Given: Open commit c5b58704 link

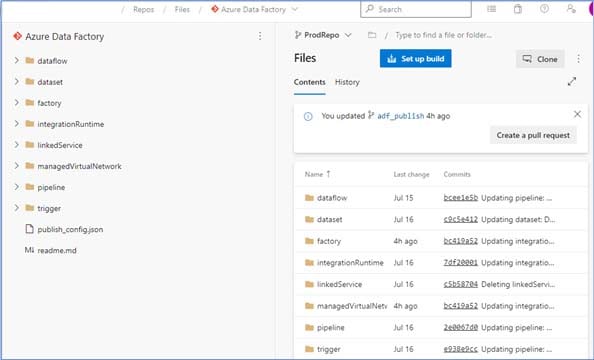Looking at the screenshot, I should click(461, 284).
